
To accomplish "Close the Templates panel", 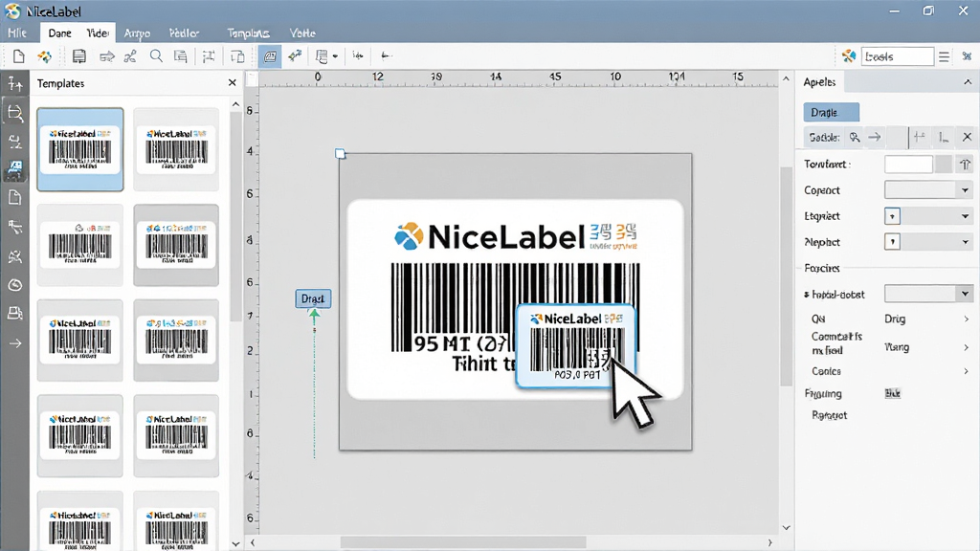I will pyautogui.click(x=233, y=82).
